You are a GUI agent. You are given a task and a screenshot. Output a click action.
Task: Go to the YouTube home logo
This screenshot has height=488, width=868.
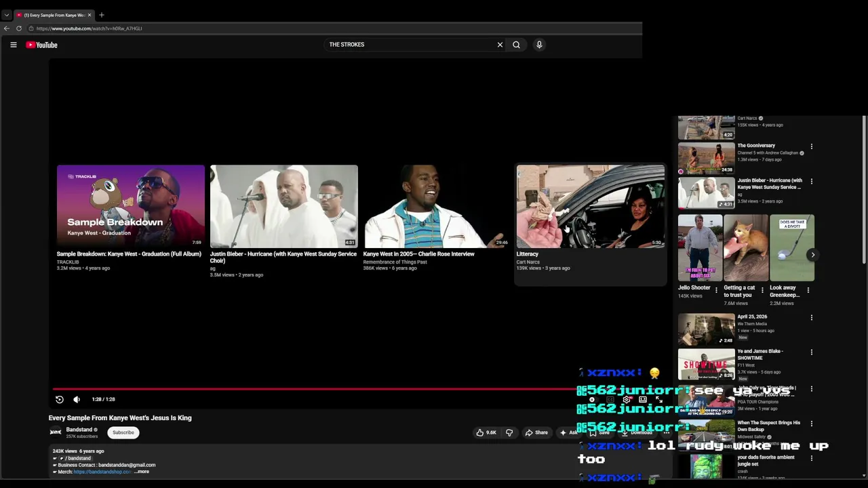click(x=41, y=45)
